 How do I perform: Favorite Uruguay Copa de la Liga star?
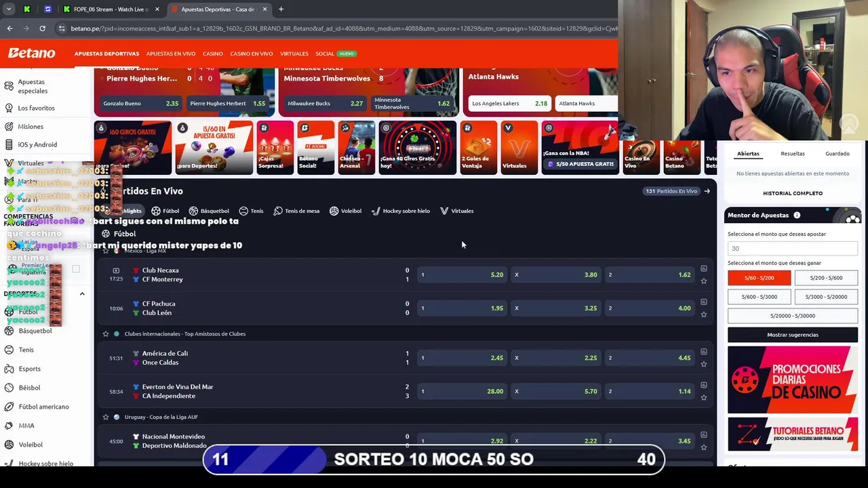(x=106, y=417)
